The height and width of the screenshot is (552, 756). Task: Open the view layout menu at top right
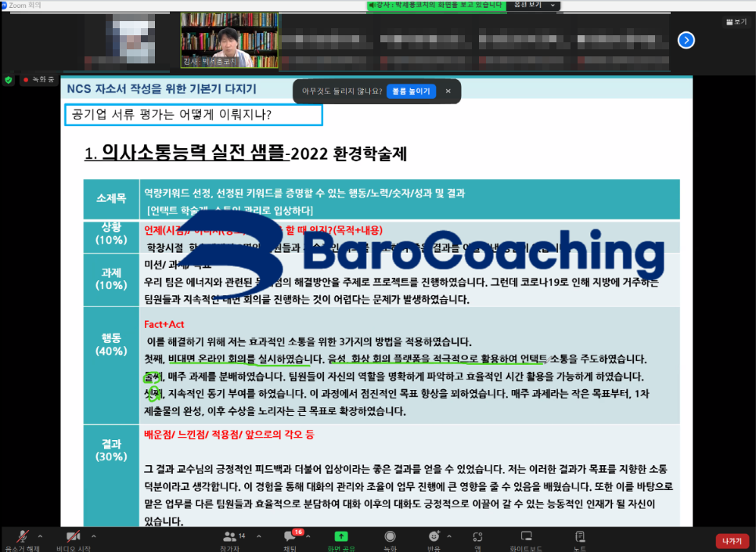point(736,22)
